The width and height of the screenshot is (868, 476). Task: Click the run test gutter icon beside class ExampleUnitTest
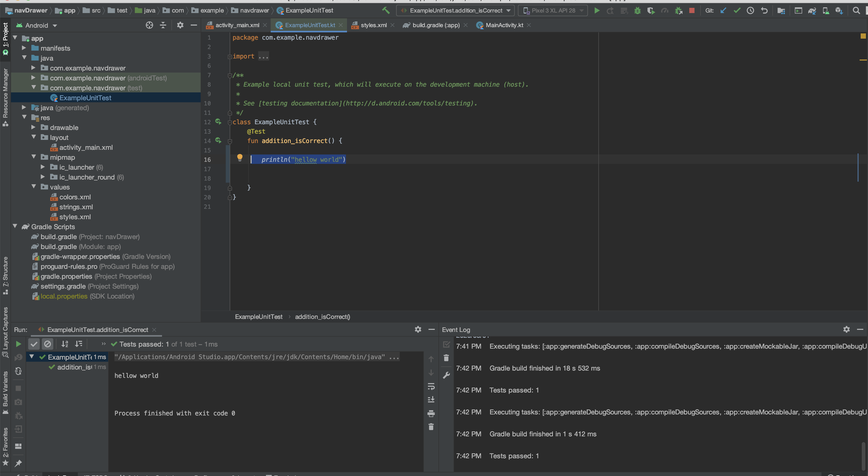pos(218,122)
